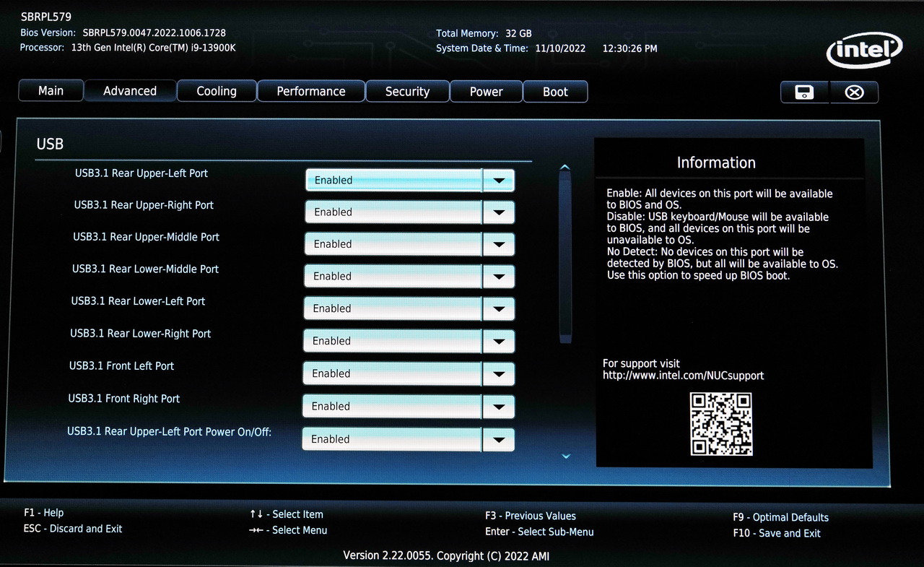Click the scroll-down arrow below the list

click(x=566, y=456)
